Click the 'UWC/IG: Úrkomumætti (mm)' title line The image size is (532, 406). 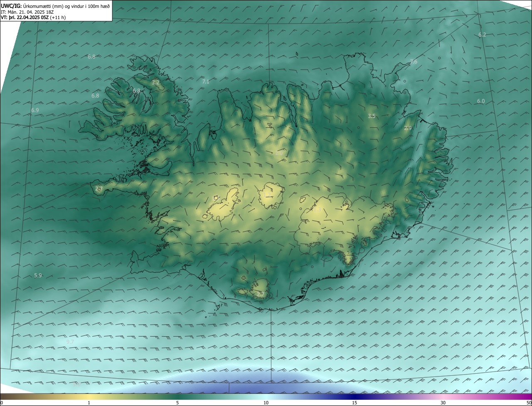(55, 6)
